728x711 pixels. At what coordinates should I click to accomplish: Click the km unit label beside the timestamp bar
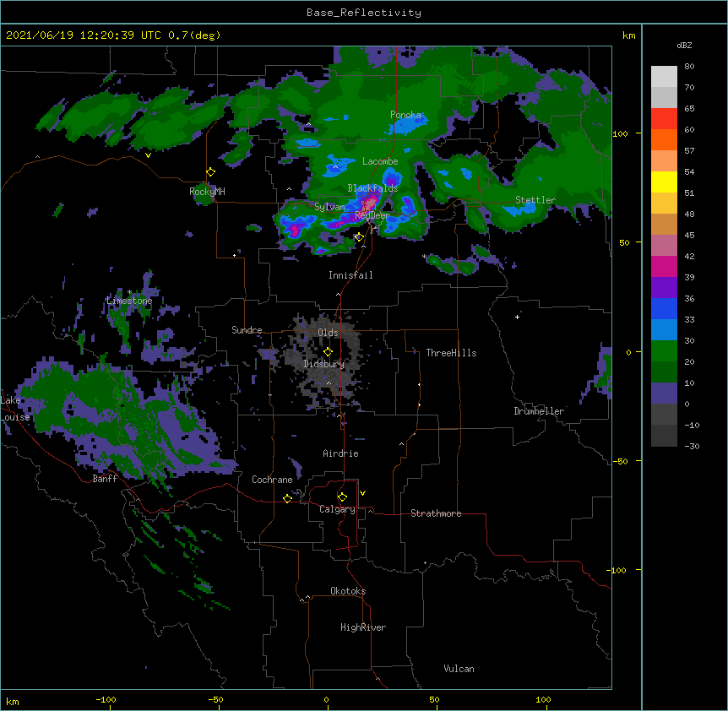point(628,35)
